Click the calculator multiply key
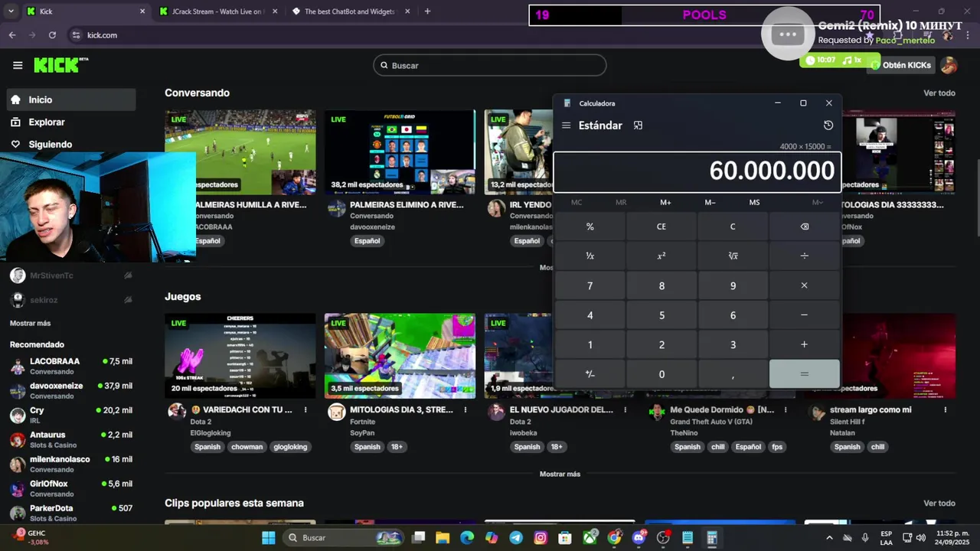This screenshot has width=980, height=551. 804,285
